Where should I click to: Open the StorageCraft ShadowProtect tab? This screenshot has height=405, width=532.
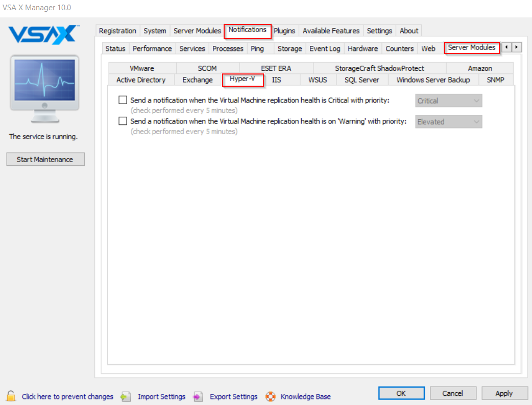(x=379, y=68)
